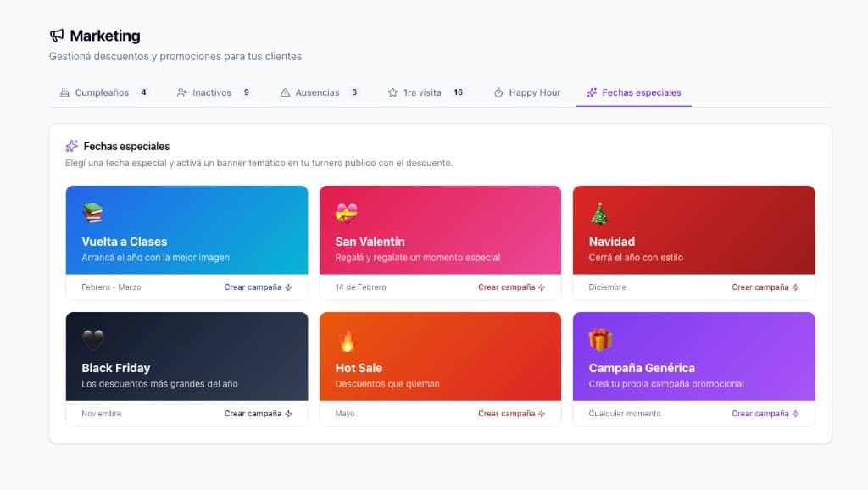Switch to the Inactivos tab

tap(214, 92)
